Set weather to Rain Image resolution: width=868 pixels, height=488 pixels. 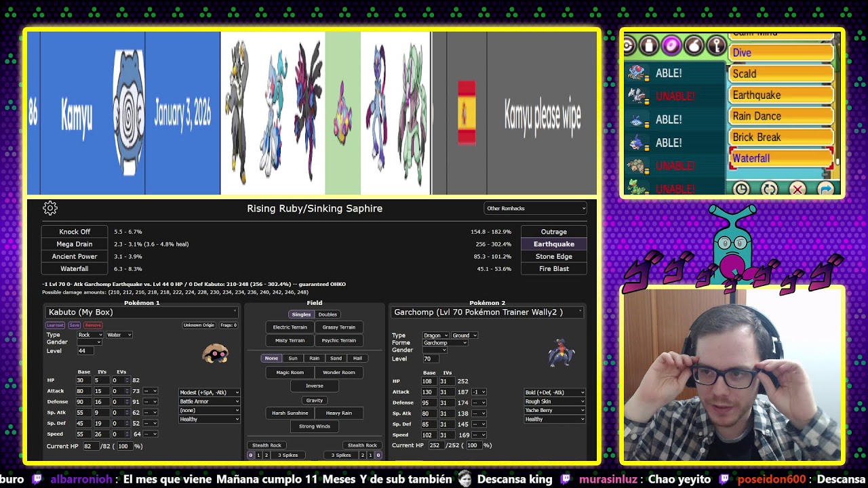[314, 358]
